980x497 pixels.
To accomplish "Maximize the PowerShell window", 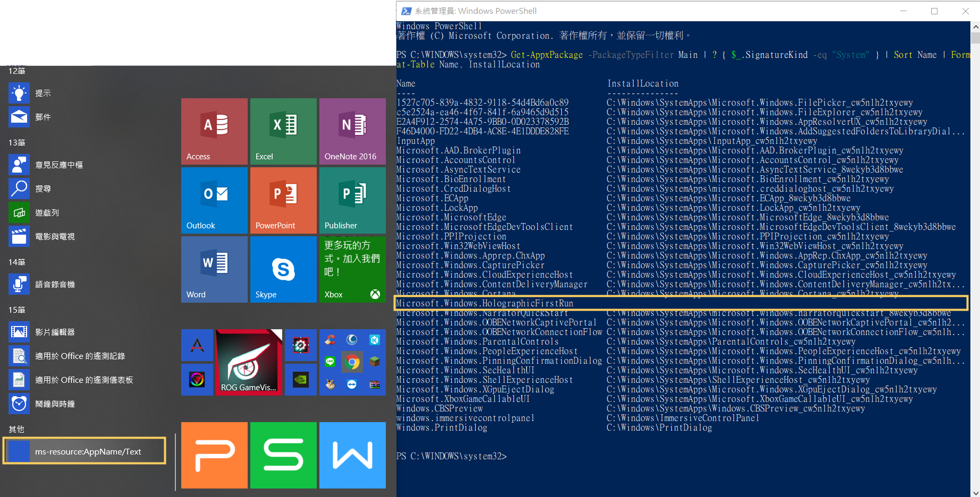I will point(934,11).
